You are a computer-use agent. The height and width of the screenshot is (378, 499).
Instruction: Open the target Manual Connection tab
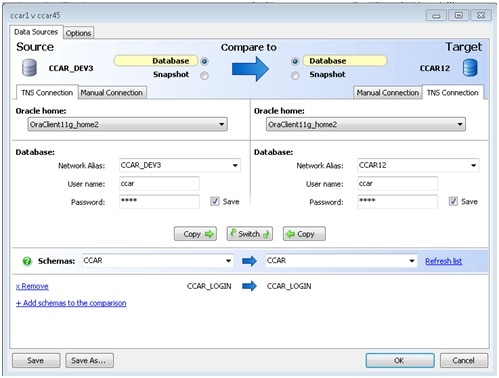(388, 93)
